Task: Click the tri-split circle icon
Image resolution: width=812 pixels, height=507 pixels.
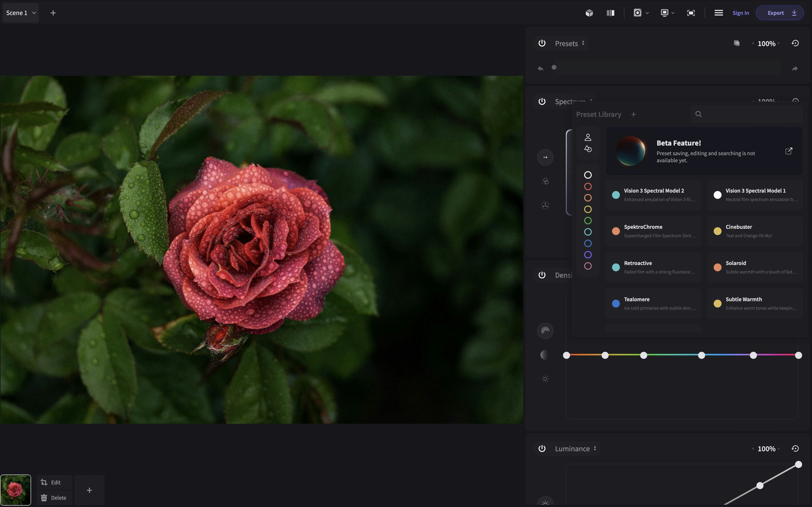Action: coord(545,205)
